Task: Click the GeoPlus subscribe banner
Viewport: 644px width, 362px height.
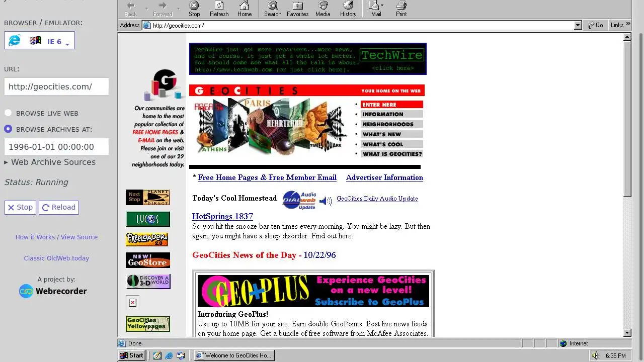Action: pyautogui.click(x=313, y=291)
